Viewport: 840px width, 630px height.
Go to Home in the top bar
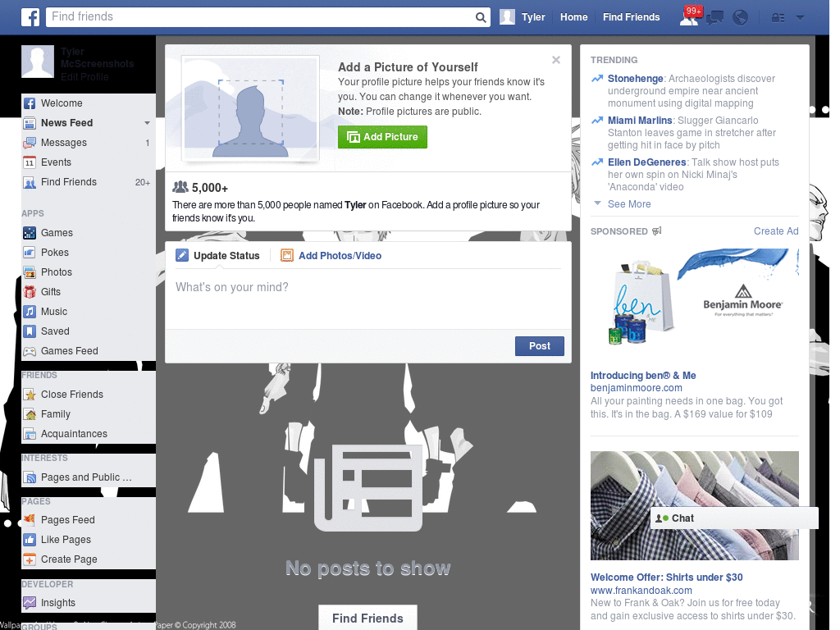point(573,17)
